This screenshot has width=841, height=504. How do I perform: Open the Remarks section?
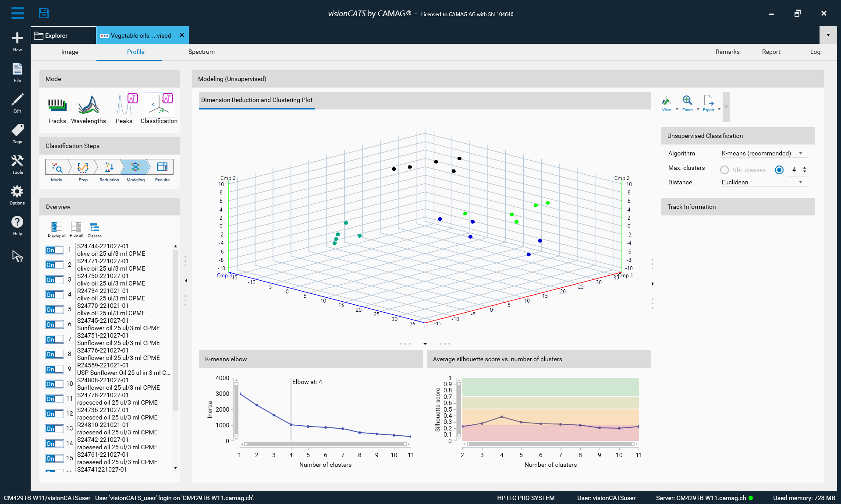727,52
